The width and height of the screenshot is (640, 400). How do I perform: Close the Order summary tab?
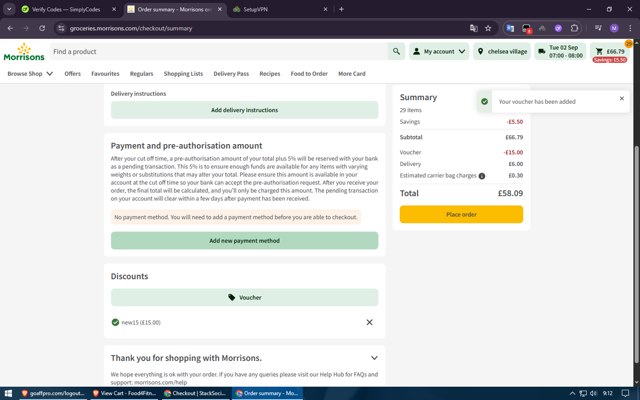[220, 9]
